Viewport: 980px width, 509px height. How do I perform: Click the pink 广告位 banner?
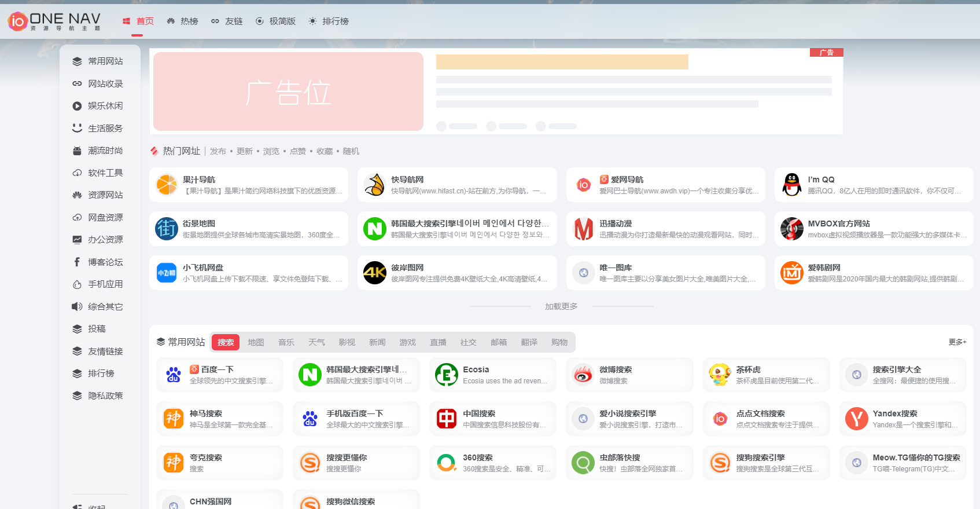[288, 91]
